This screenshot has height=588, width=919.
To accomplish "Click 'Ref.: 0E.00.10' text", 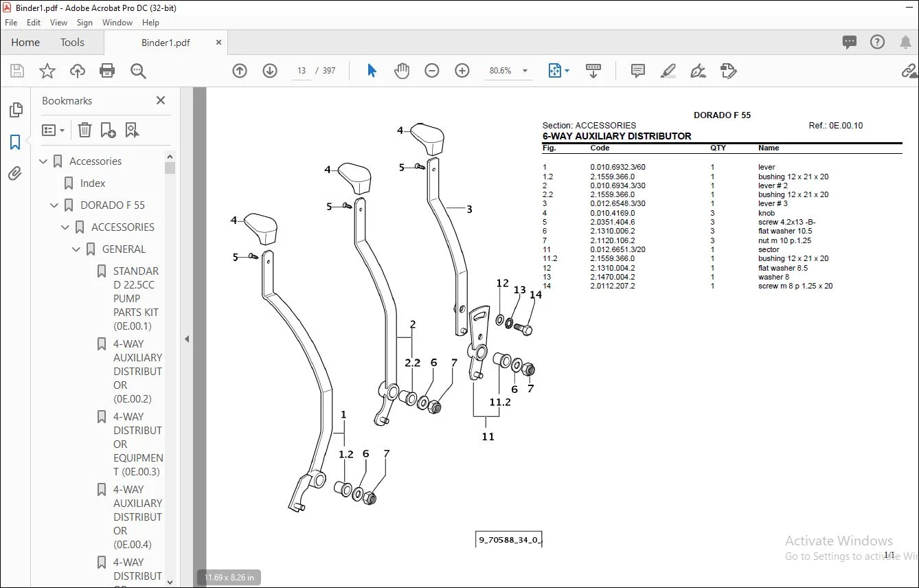I will [x=836, y=126].
